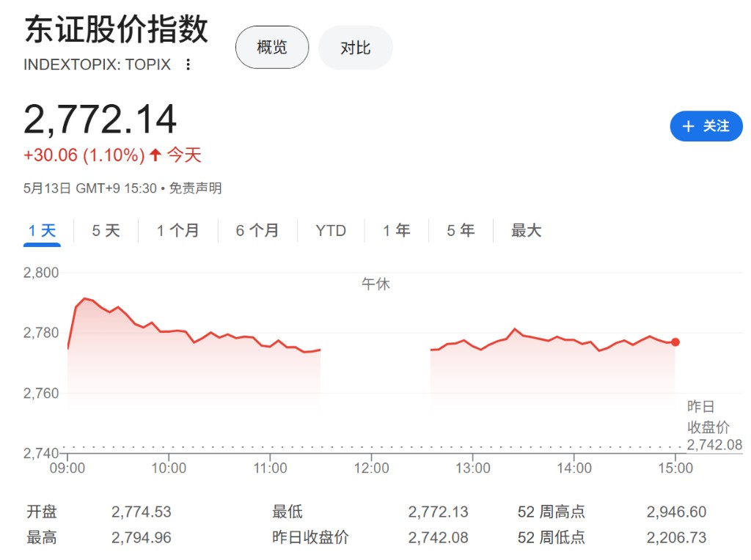The image size is (751, 560).
Task: Select the 概览 pill button
Action: [x=272, y=48]
